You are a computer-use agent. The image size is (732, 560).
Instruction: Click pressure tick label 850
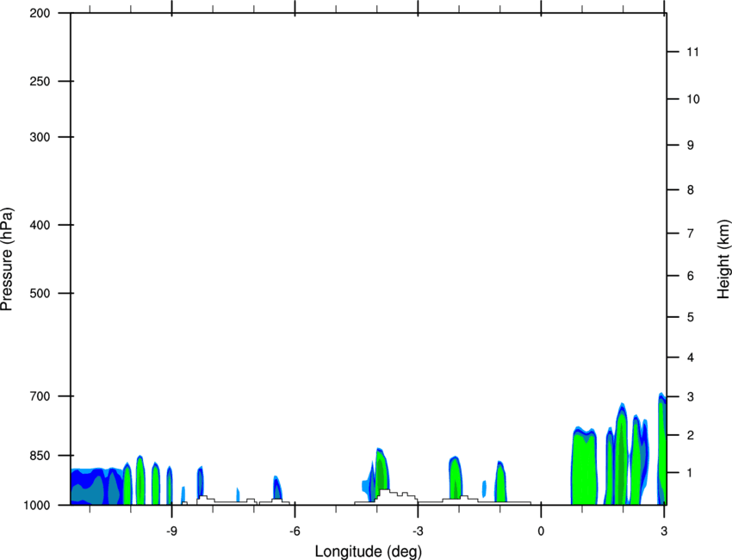pos(40,456)
